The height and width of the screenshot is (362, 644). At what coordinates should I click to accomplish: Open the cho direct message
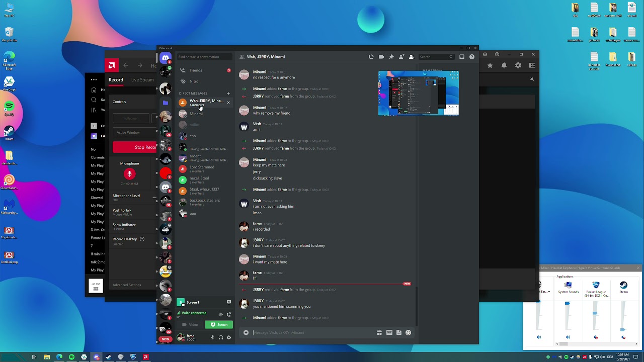[x=204, y=136]
